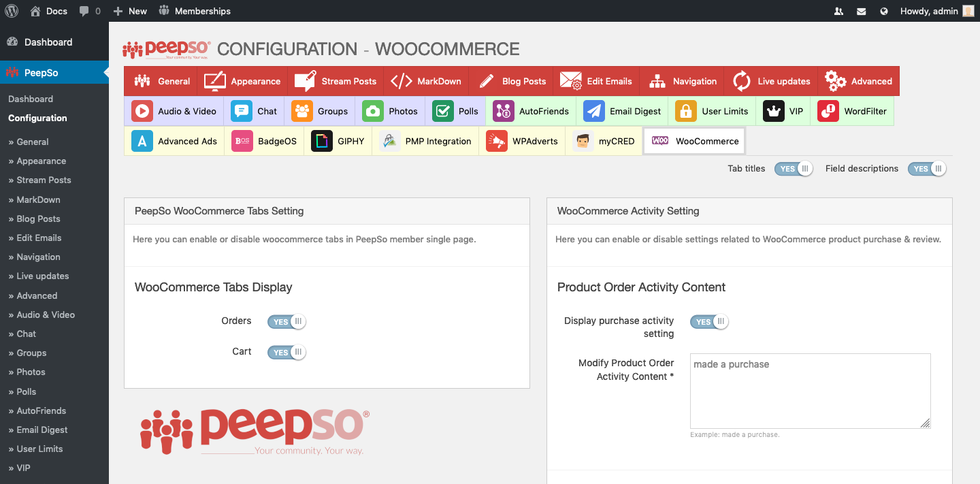
Task: Open the Advanced settings tab
Action: coord(859,81)
